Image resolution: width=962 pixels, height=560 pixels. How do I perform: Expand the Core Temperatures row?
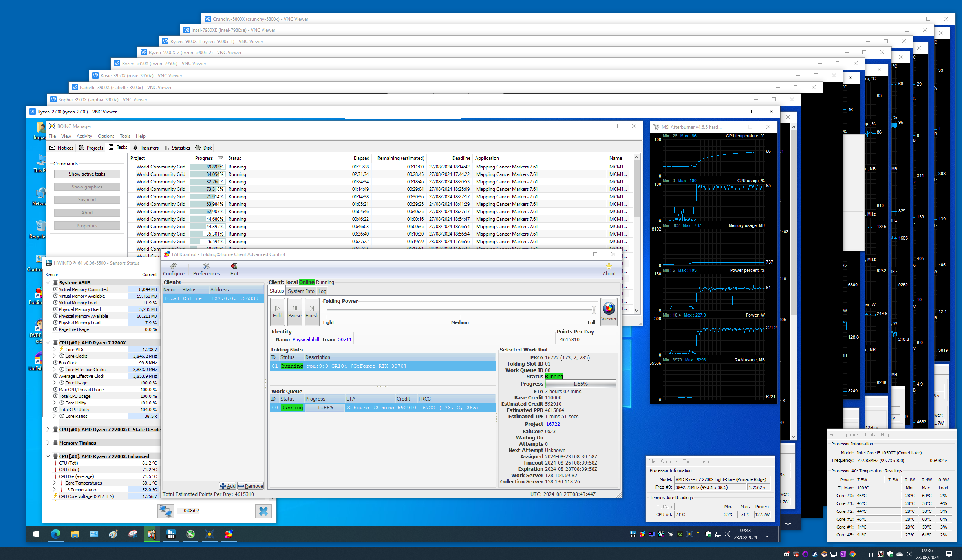[x=54, y=483]
